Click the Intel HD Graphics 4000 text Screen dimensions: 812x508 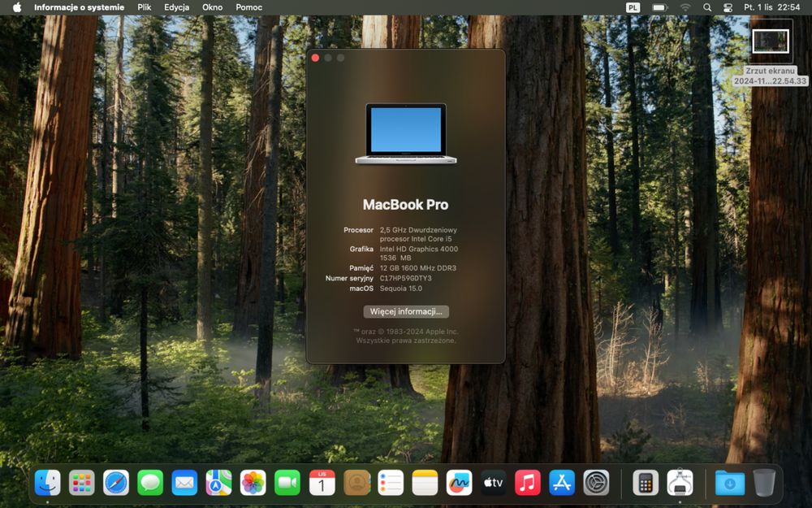[418, 249]
